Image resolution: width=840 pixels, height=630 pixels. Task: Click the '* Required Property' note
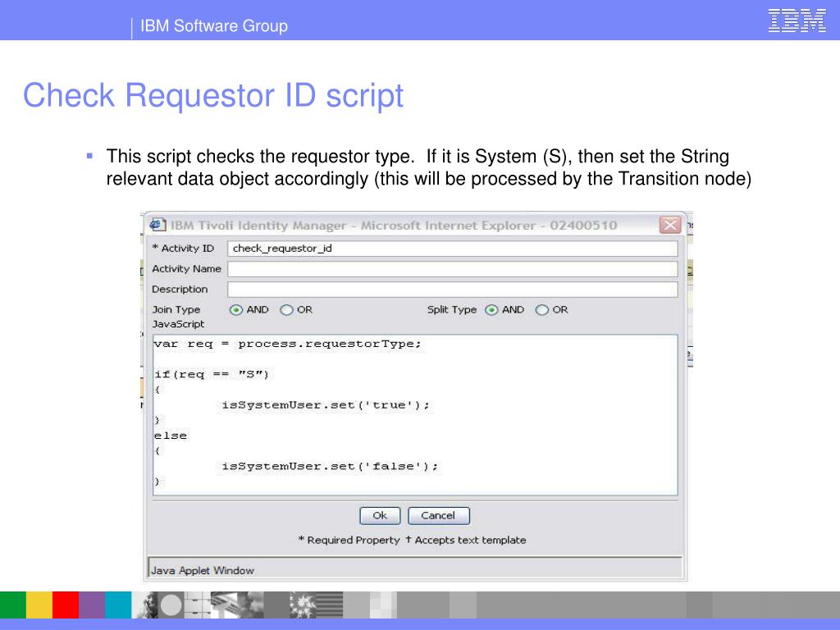click(349, 540)
